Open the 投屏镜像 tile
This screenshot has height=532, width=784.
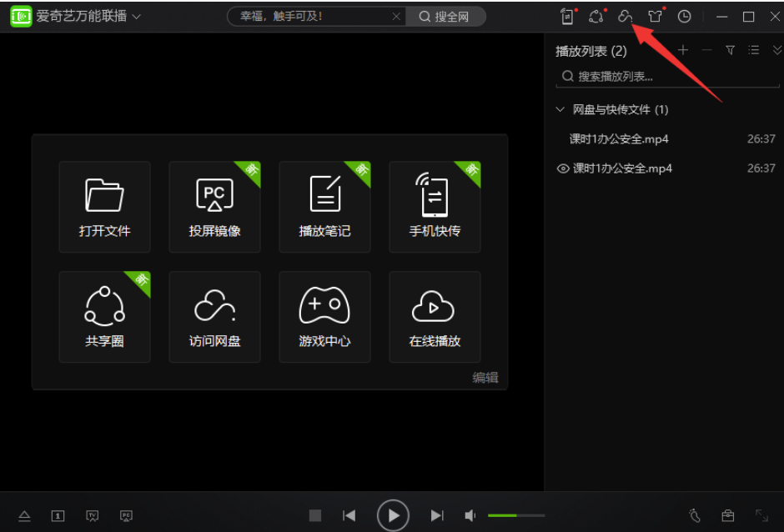tap(214, 207)
